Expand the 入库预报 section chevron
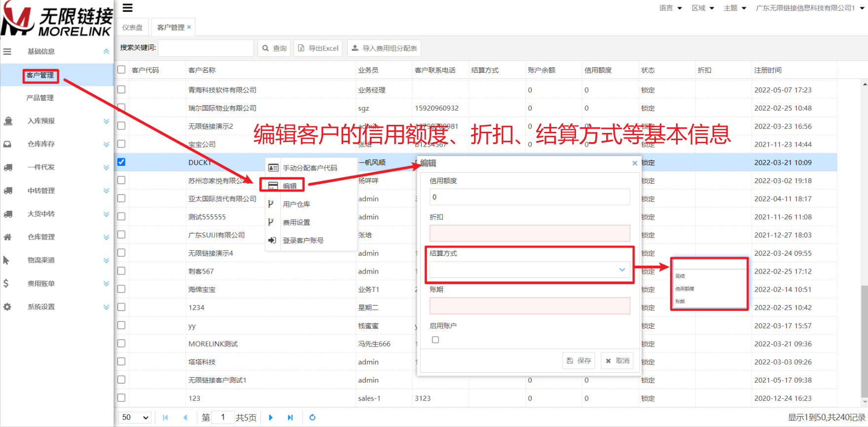Viewport: 868px width, 427px height. [x=106, y=121]
